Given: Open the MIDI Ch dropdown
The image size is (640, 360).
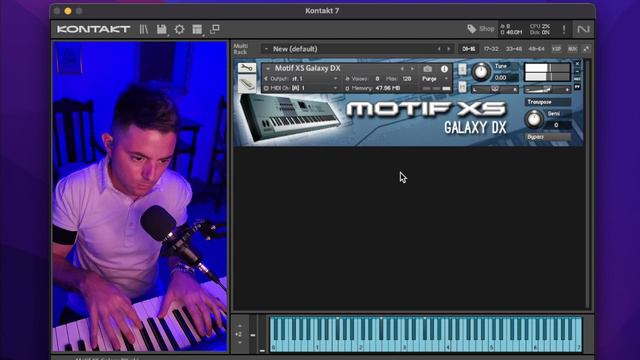Looking at the screenshot, I should coord(335,88).
